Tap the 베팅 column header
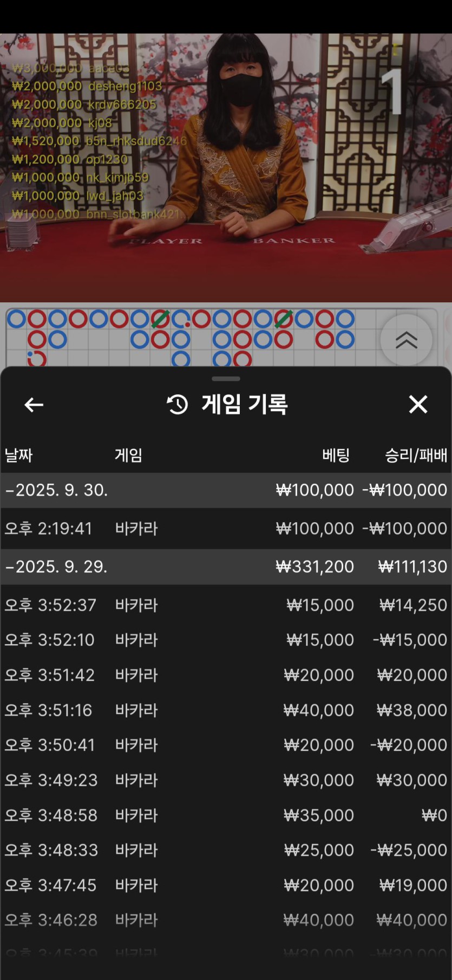The image size is (452, 980). 336,455
